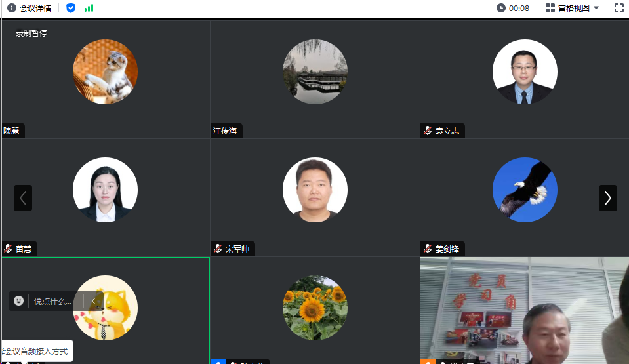The width and height of the screenshot is (629, 364).
Task: Select 苗慧's portrait avatar
Action: (x=105, y=190)
